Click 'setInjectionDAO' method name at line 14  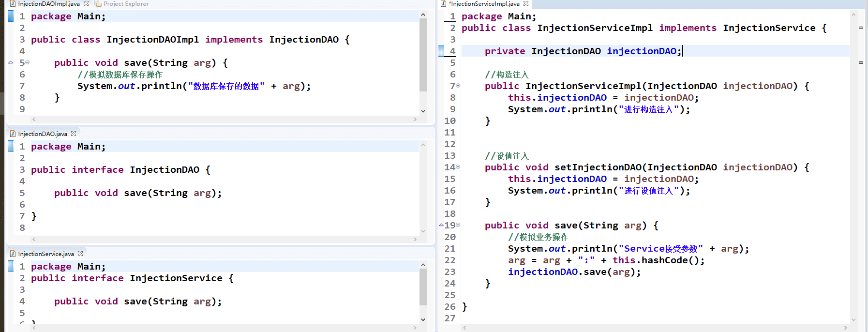tap(598, 167)
